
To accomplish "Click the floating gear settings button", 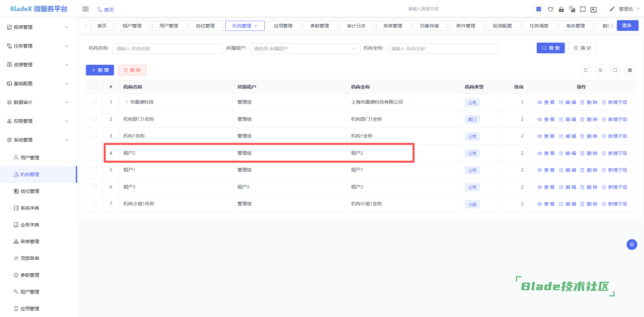I will (632, 245).
